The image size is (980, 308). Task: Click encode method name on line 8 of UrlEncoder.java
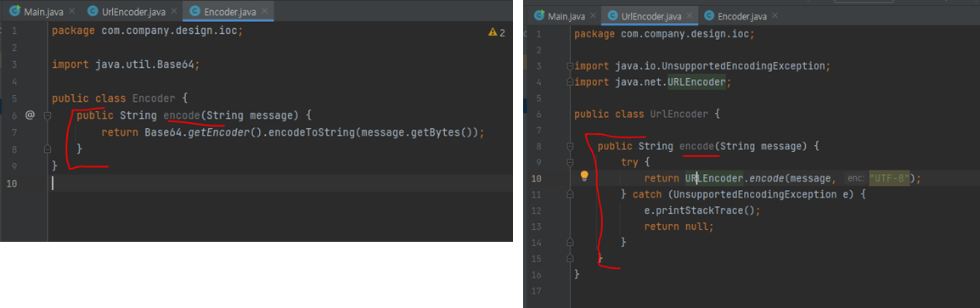[x=697, y=147]
